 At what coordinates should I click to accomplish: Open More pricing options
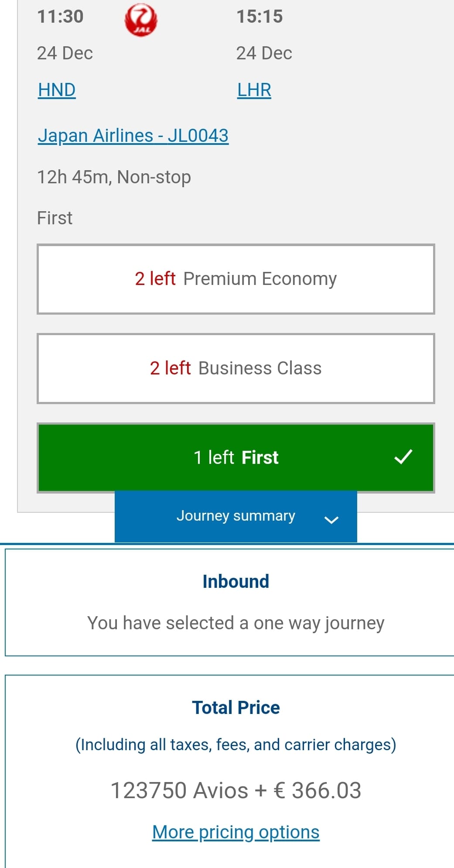point(236,832)
